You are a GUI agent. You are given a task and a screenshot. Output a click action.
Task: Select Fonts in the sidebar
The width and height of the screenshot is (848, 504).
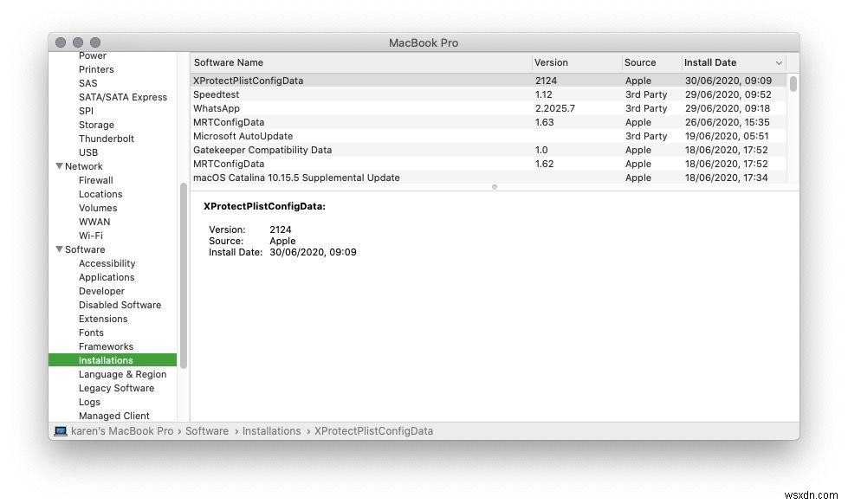91,333
